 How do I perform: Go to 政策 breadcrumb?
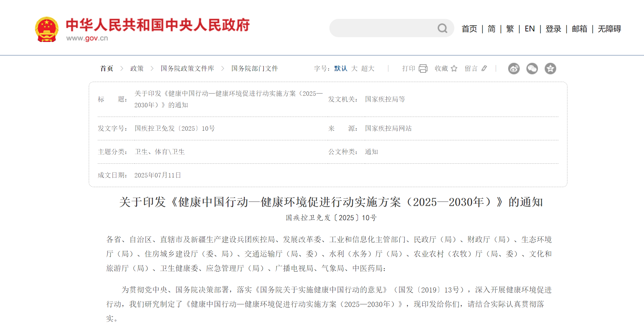click(137, 69)
